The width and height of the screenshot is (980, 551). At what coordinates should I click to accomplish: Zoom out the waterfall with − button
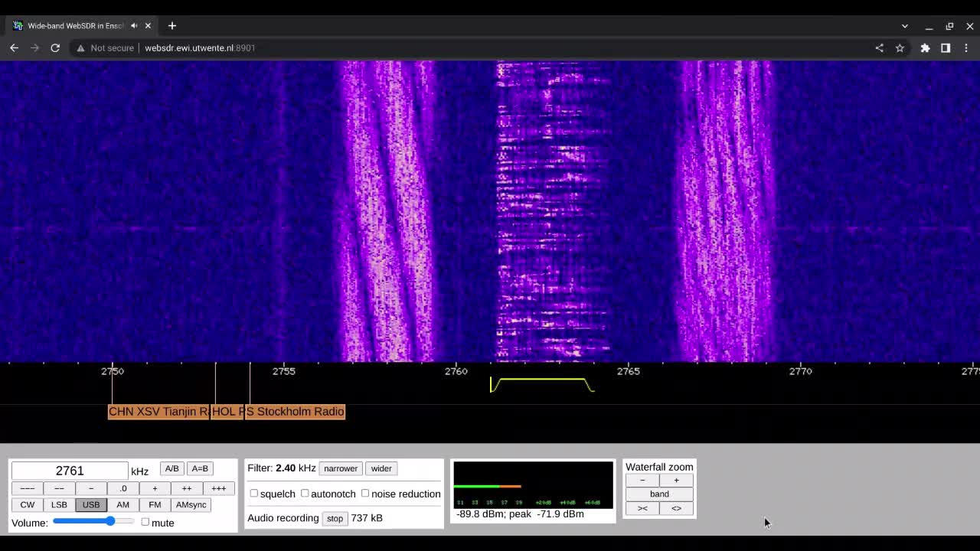(642, 480)
